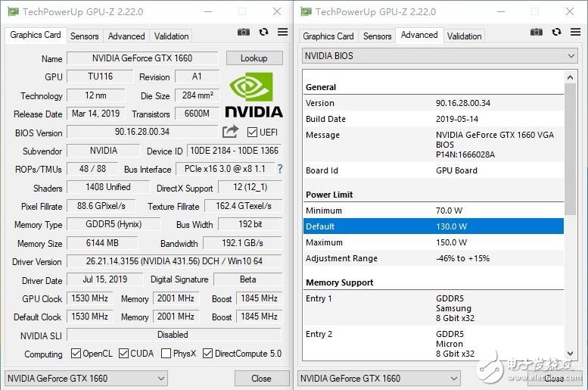Screen dimensions: 588x390
Task: Open GPU selector dropdown in right window
Action: (378, 378)
